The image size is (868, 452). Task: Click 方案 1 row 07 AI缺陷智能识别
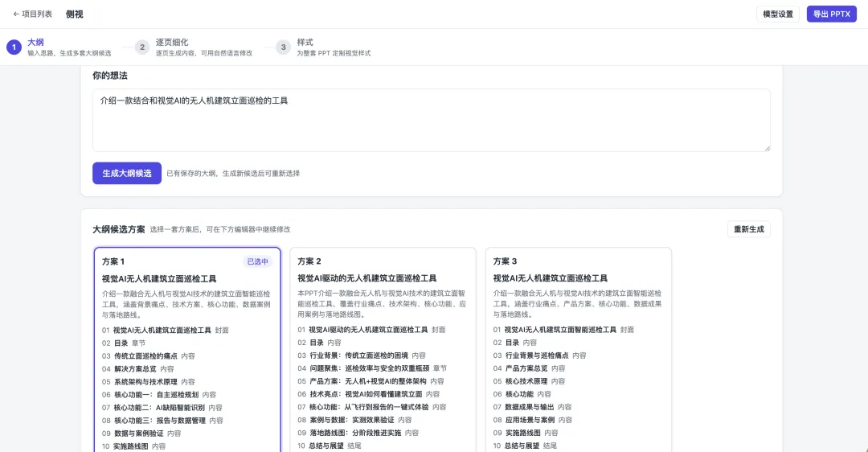[x=162, y=407]
